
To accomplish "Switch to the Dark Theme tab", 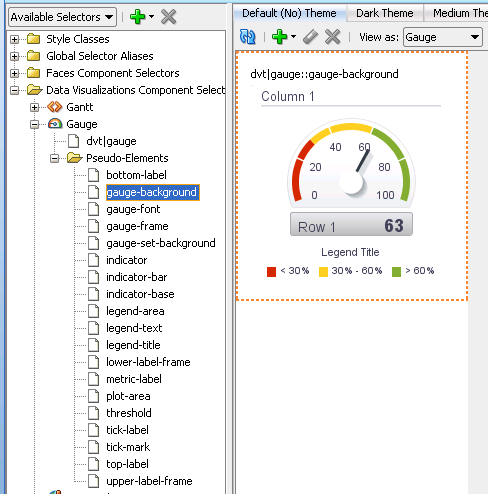I will 385,13.
